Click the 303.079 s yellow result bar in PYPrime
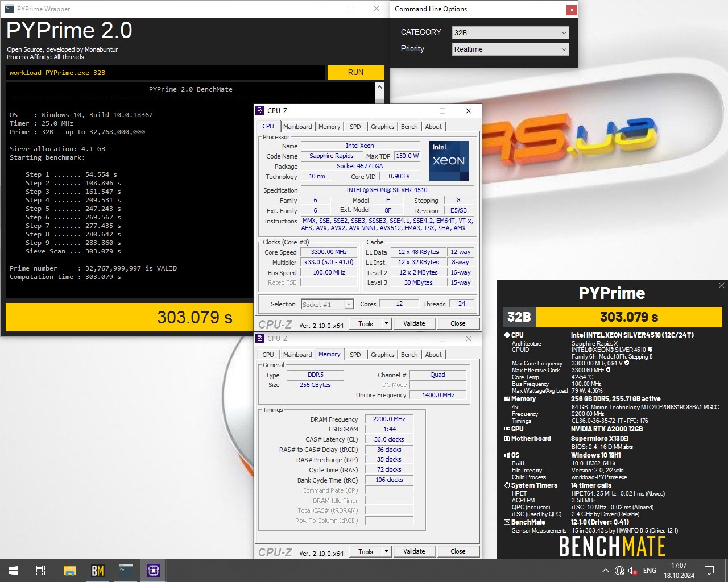728x582 pixels. click(x=130, y=317)
